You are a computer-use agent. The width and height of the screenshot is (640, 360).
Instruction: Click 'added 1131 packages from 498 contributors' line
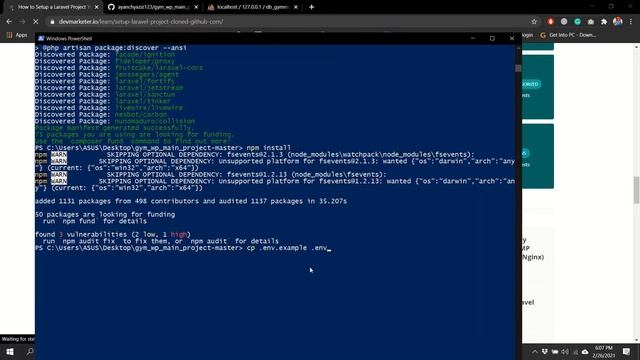pyautogui.click(x=191, y=201)
